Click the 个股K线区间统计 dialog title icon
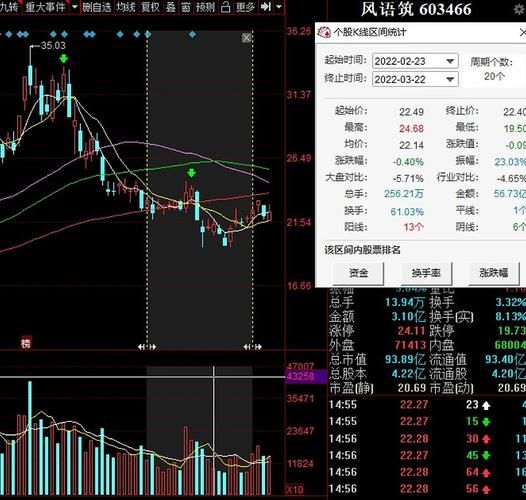The image size is (526, 500). tap(324, 32)
